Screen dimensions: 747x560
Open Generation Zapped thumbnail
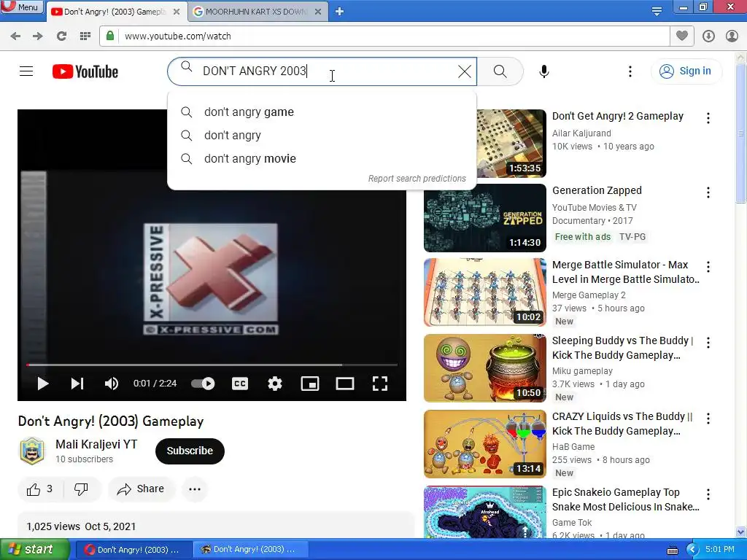[485, 218]
